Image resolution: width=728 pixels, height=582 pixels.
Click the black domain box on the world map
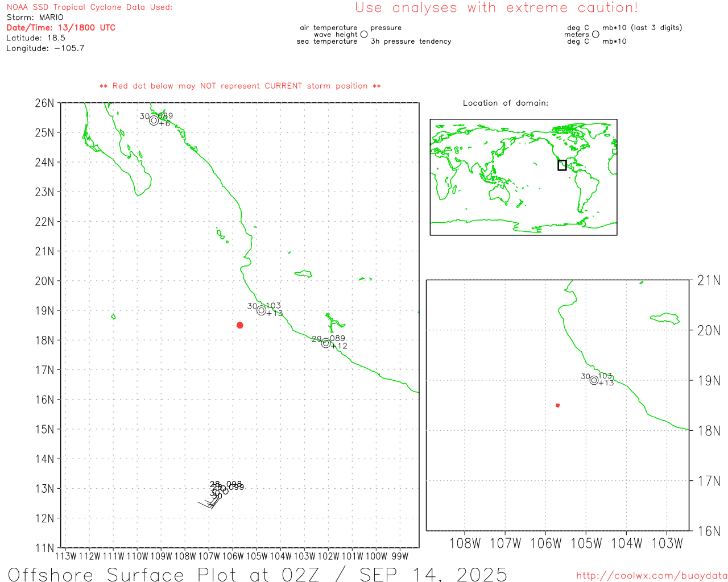562,165
